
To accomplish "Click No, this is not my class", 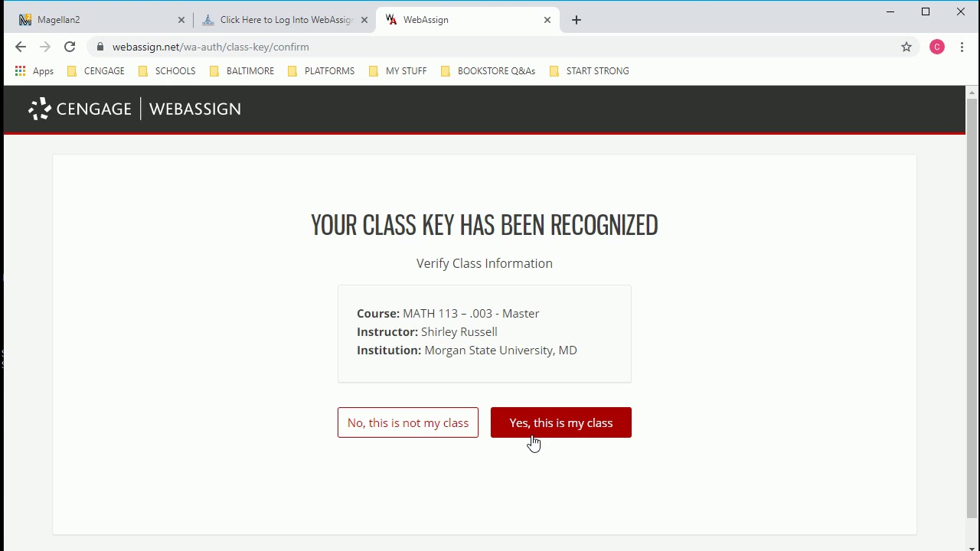I will (408, 422).
